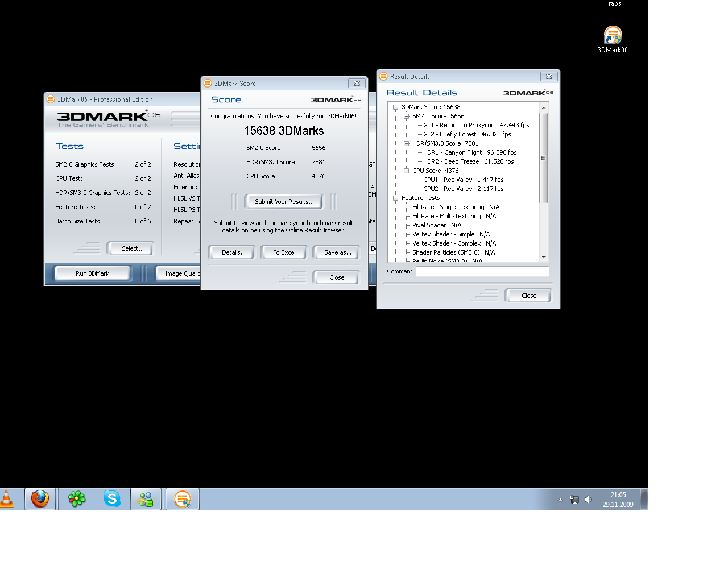
Task: Collapse the 3DMark Score tree node
Action: coord(395,107)
